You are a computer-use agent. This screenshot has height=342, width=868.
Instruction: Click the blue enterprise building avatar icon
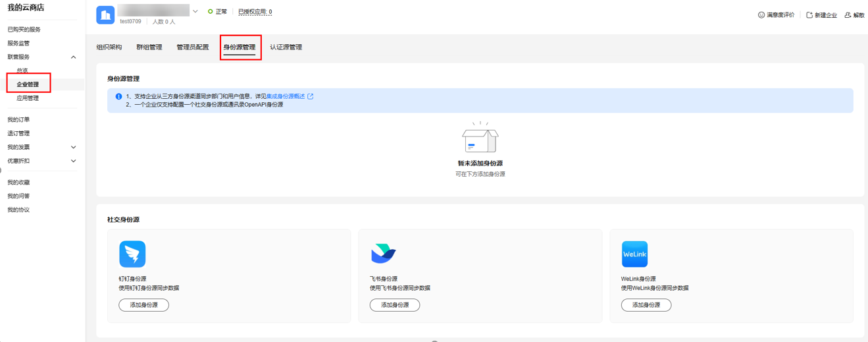pyautogui.click(x=105, y=15)
